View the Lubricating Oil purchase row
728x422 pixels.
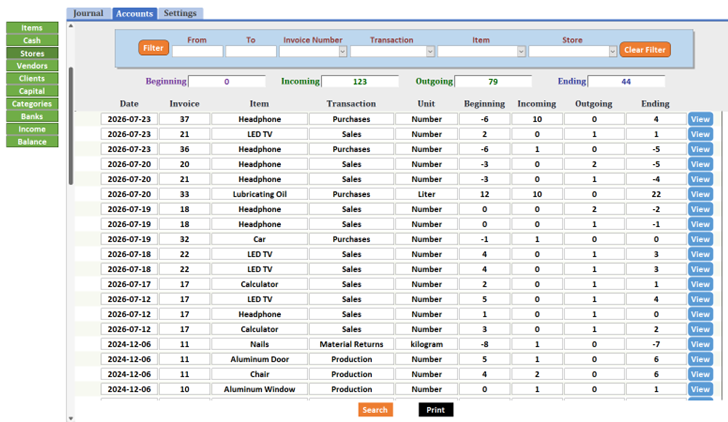coord(700,194)
